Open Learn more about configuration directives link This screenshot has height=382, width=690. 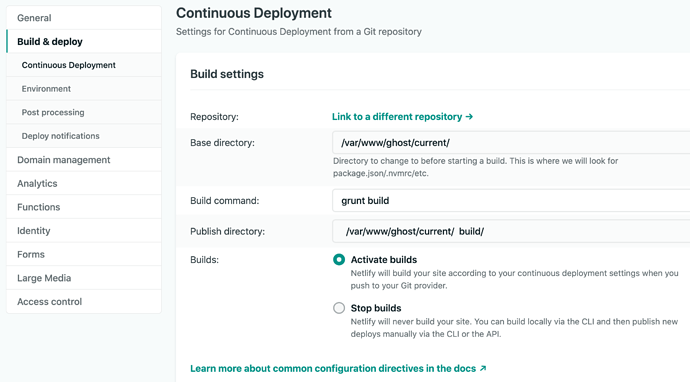[338, 368]
